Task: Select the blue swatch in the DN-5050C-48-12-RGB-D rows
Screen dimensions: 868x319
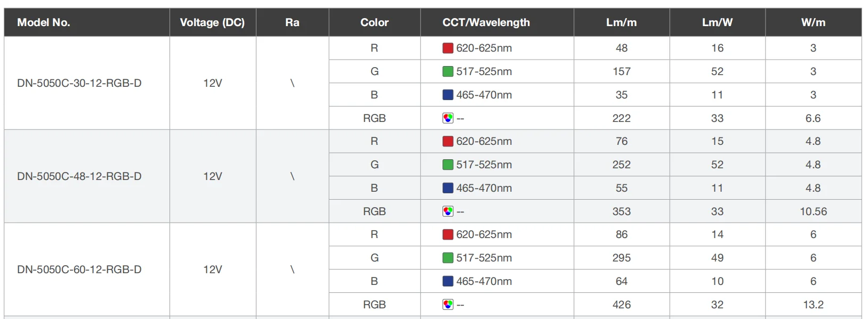Action: point(448,188)
